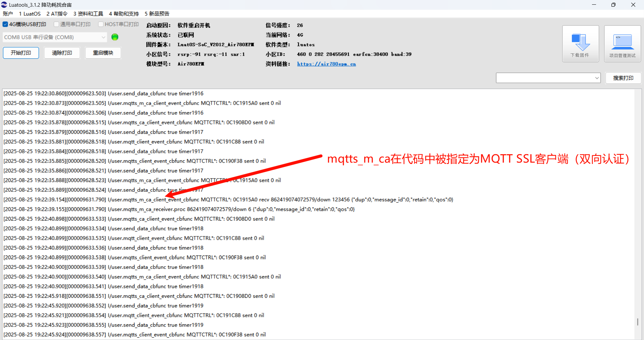644x340 pixels.
Task: Click the 软件重启开机 startup reason text
Action: point(194,25)
